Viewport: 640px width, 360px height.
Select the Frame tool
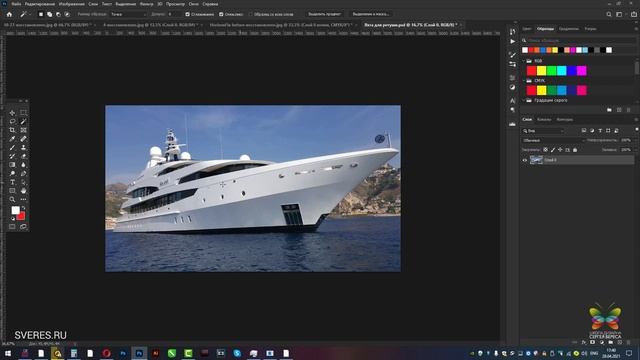pos(23,130)
